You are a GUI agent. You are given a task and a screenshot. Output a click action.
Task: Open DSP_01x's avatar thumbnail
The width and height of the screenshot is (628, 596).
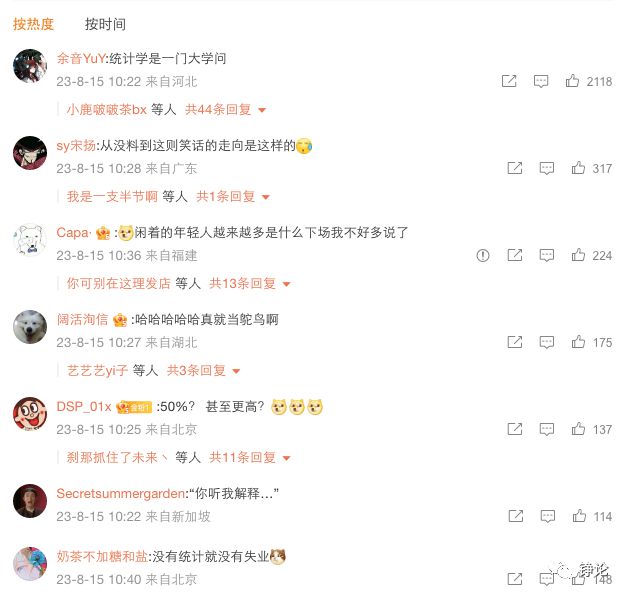[30, 414]
